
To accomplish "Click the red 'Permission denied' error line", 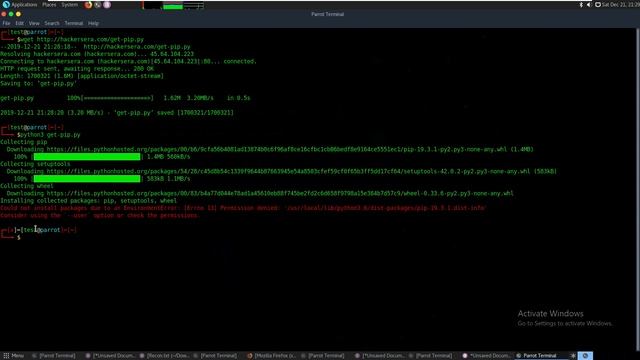I will (x=243, y=208).
